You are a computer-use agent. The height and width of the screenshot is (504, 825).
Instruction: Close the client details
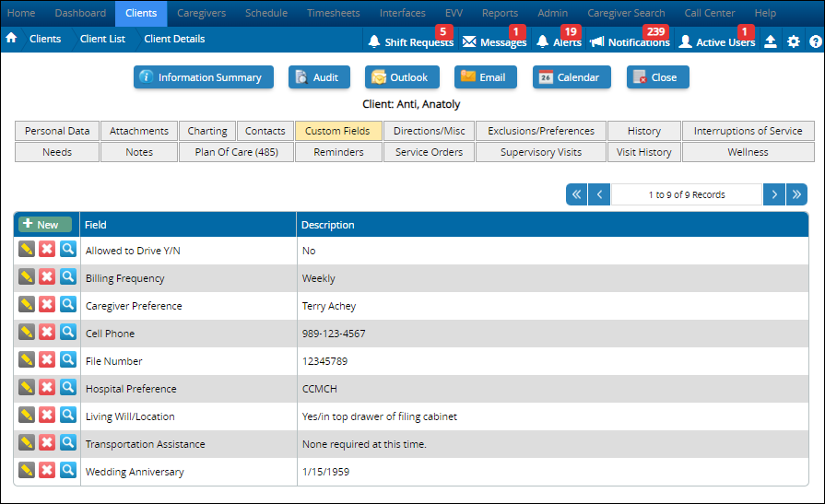pos(657,77)
